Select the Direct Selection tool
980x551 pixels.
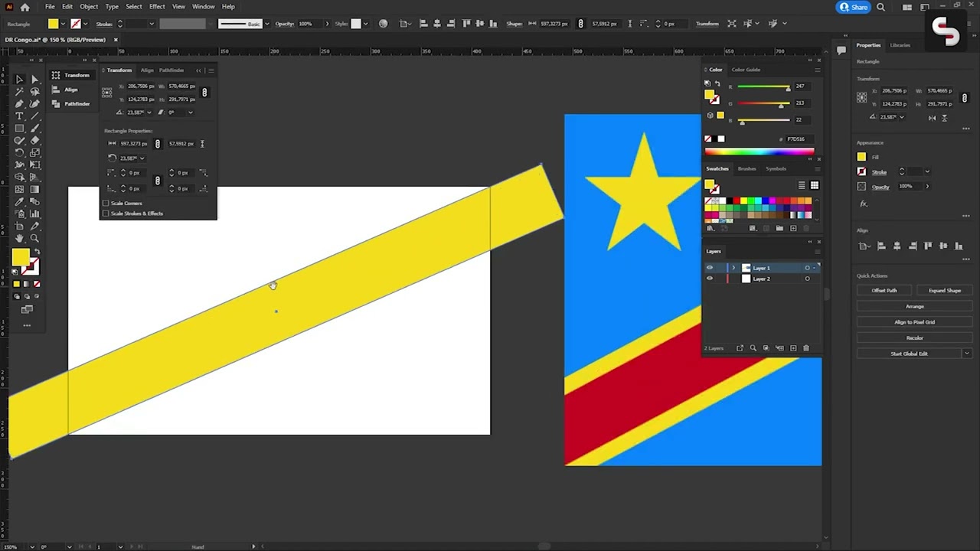(x=34, y=79)
